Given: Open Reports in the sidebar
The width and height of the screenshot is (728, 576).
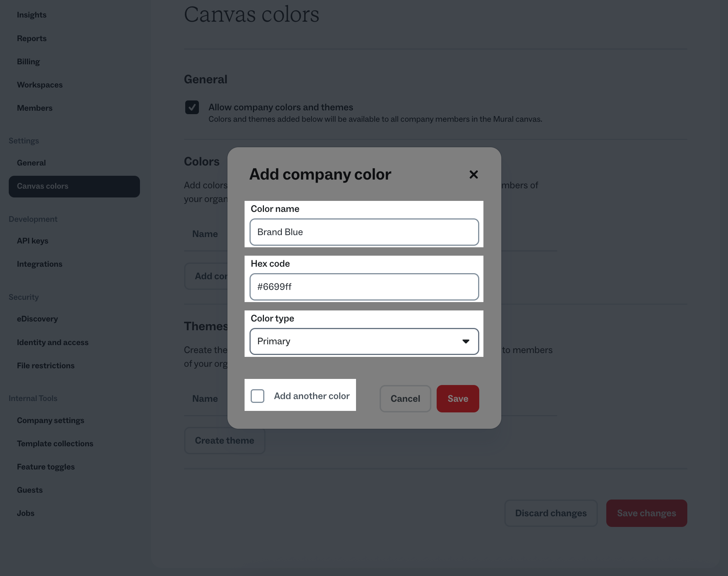Looking at the screenshot, I should click(32, 38).
